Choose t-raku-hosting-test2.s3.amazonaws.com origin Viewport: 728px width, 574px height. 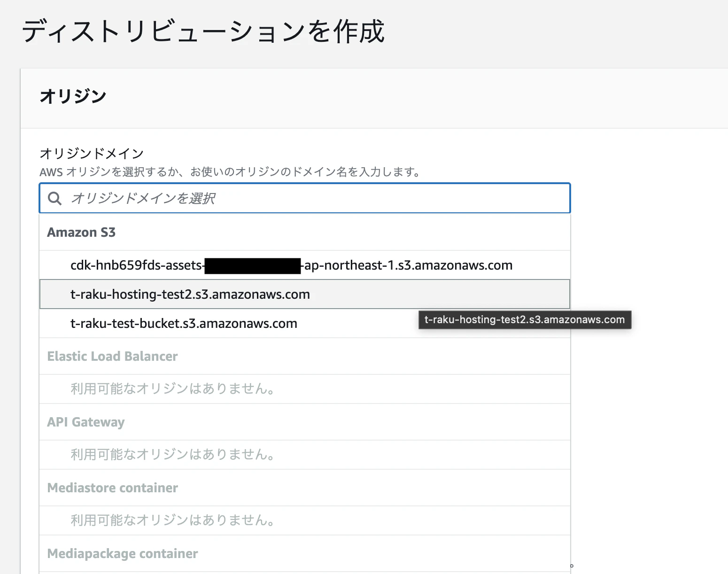coord(305,295)
